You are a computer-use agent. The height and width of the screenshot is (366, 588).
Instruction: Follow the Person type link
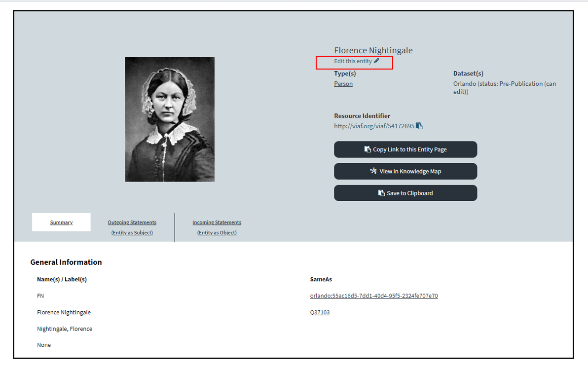tap(343, 84)
